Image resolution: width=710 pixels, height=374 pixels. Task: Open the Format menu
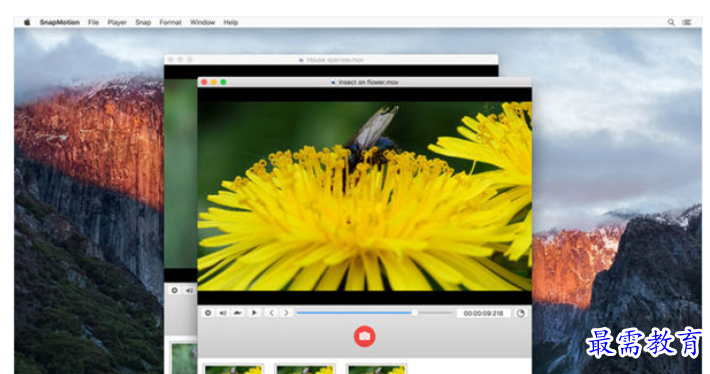click(170, 22)
